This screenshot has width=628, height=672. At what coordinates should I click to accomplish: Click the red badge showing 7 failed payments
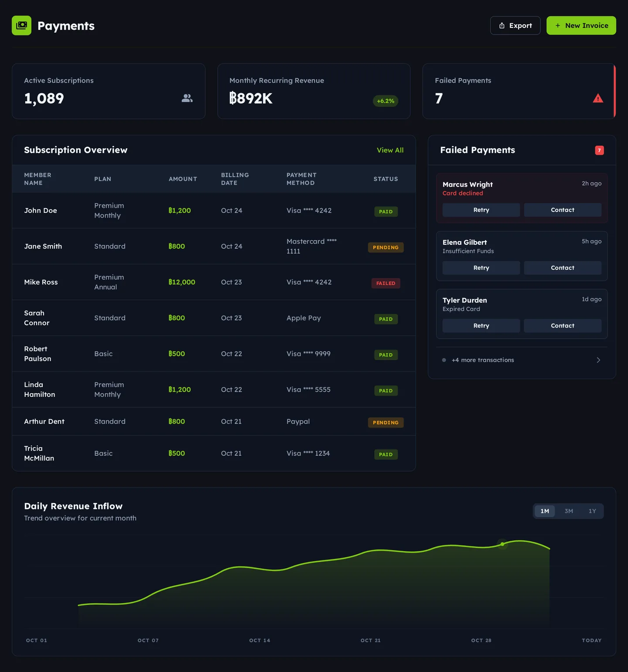click(599, 150)
